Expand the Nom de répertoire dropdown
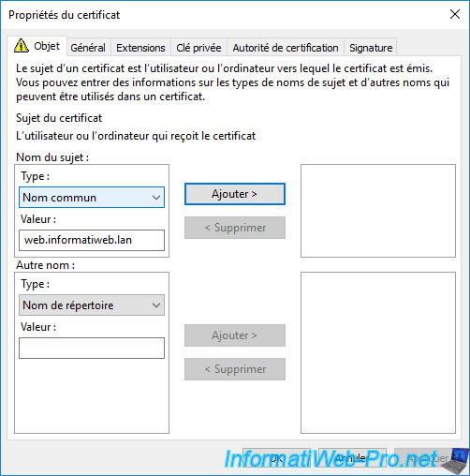 click(x=92, y=305)
